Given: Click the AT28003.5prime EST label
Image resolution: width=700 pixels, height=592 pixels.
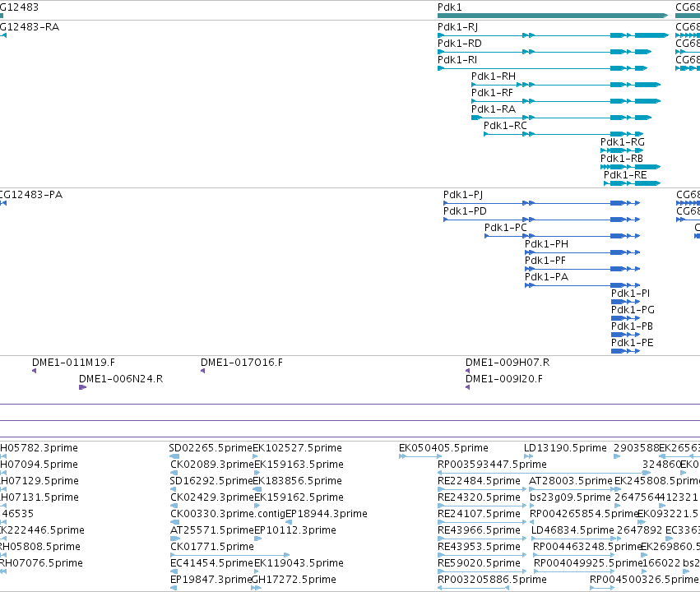Looking at the screenshot, I should coord(571,481).
